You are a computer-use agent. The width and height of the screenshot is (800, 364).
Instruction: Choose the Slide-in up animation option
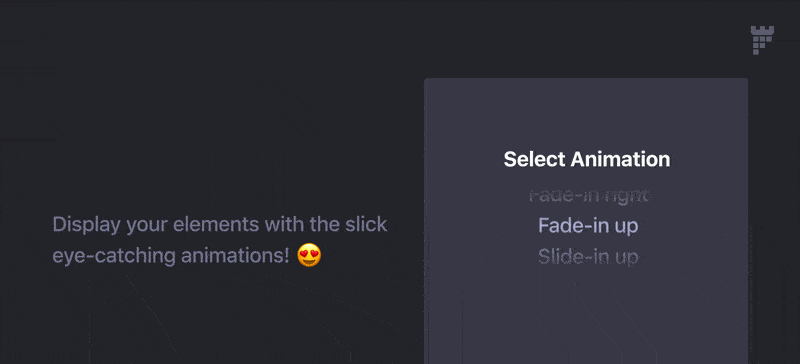588,257
